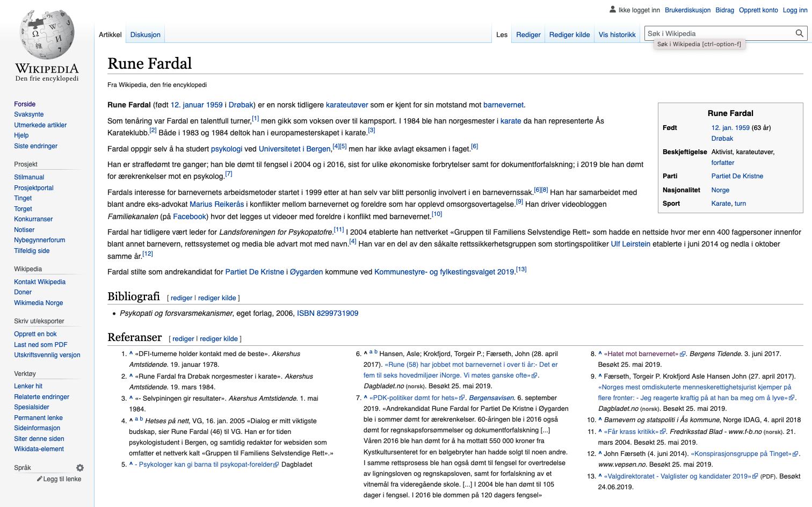The image size is (812, 507).
Task: Click rediger kilde next to Referanser heading
Action: [x=219, y=339]
